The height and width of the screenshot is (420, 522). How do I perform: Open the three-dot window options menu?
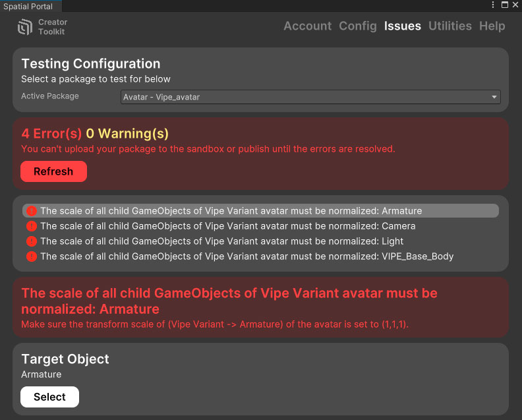493,5
